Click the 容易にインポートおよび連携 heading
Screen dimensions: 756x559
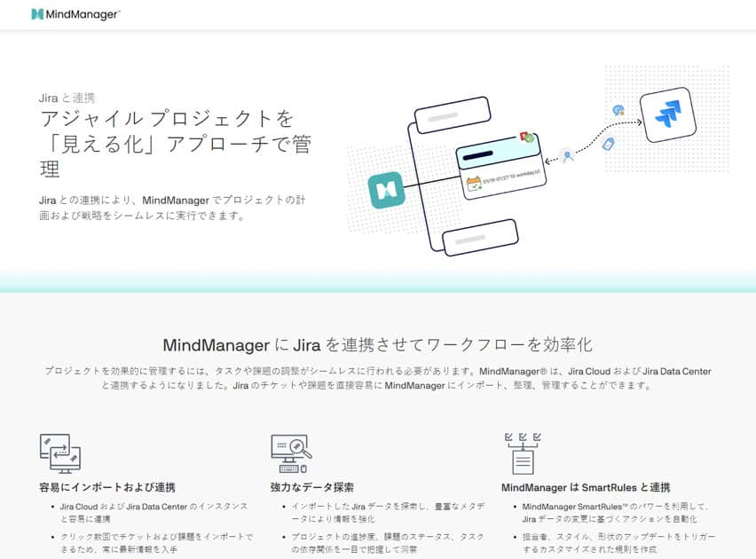107,487
